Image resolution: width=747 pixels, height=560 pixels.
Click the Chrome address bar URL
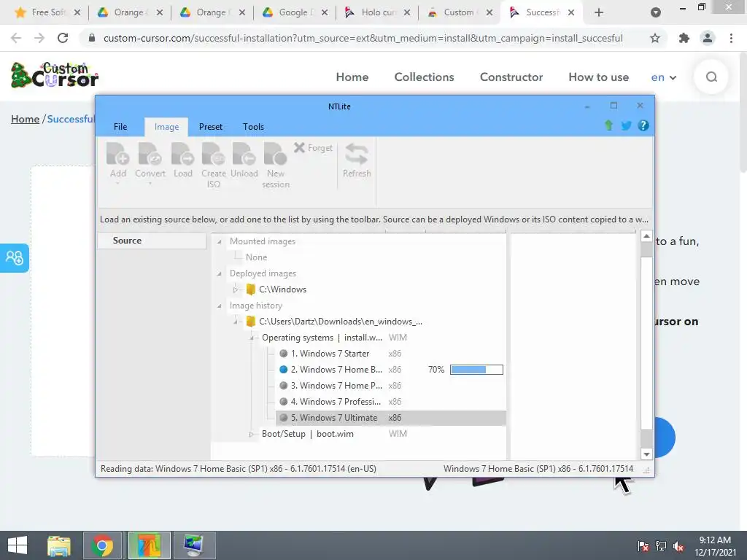tap(363, 38)
